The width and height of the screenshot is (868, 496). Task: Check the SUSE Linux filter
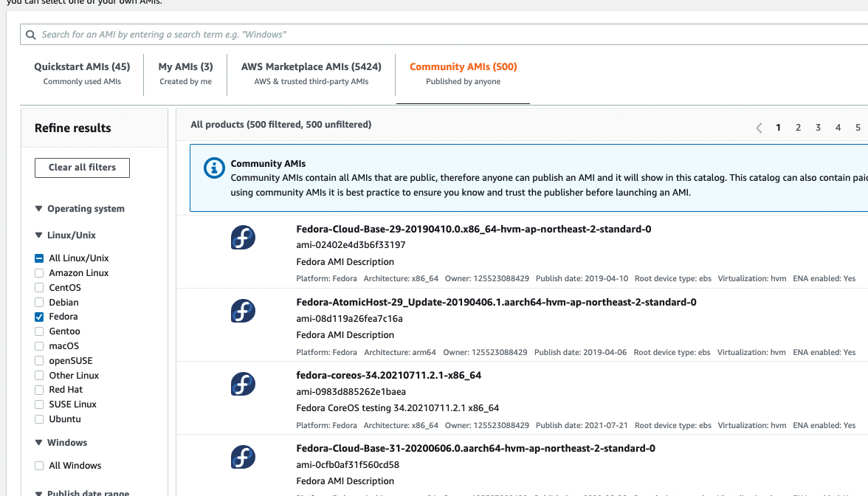tap(38, 404)
